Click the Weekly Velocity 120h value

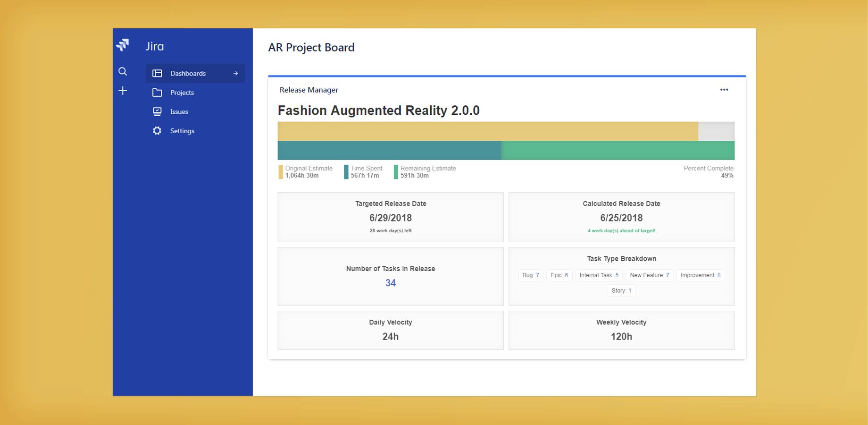[621, 337]
